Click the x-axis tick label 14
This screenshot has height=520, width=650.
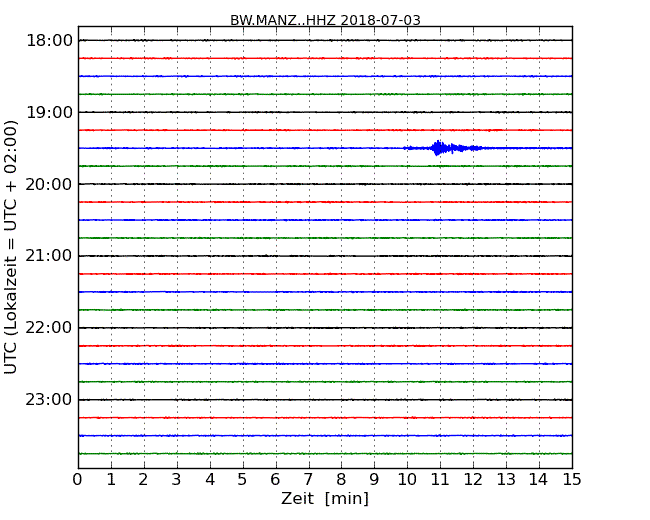coord(539,479)
